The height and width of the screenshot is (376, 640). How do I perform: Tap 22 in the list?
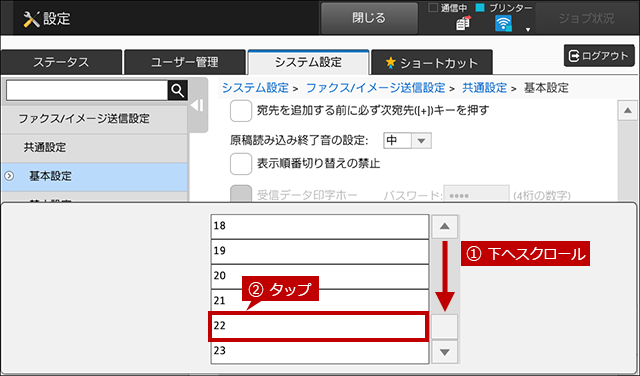[x=318, y=326]
